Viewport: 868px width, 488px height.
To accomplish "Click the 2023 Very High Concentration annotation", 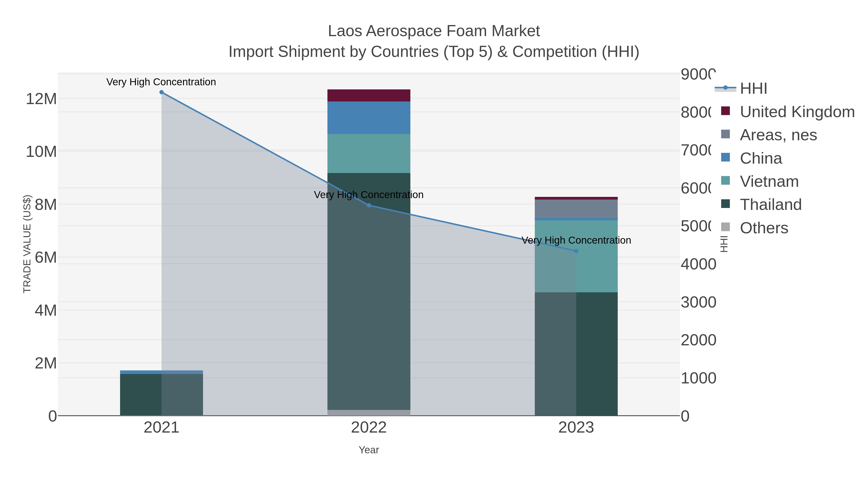I will [x=576, y=241].
